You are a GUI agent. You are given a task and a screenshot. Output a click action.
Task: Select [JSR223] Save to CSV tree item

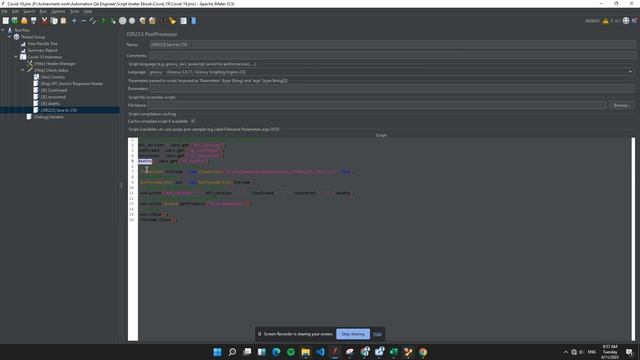59,110
